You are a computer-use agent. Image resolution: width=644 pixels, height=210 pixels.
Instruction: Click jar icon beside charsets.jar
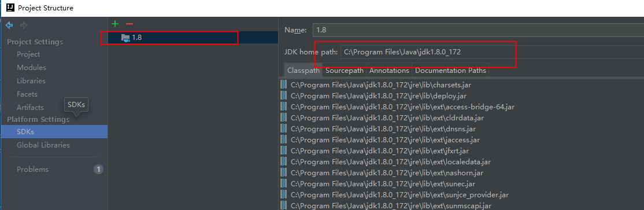tap(283, 84)
